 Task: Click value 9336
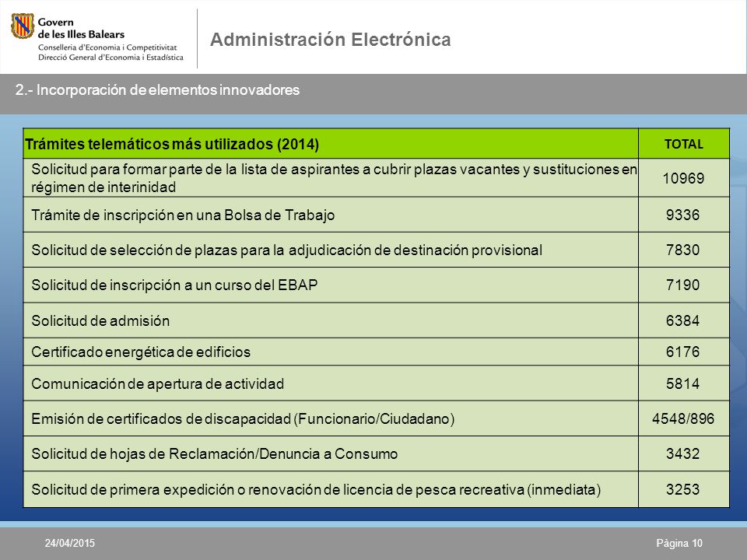click(x=682, y=215)
